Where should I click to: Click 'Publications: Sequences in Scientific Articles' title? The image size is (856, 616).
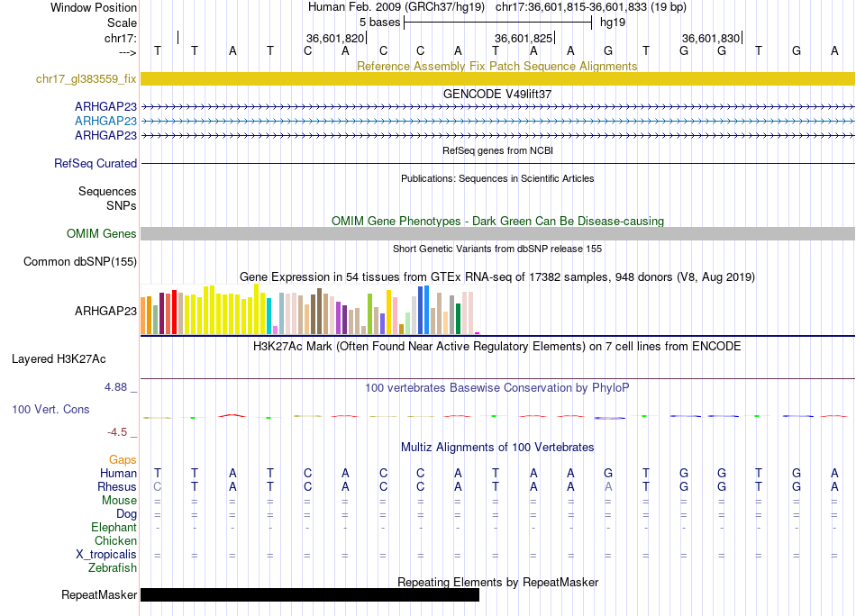tap(497, 178)
